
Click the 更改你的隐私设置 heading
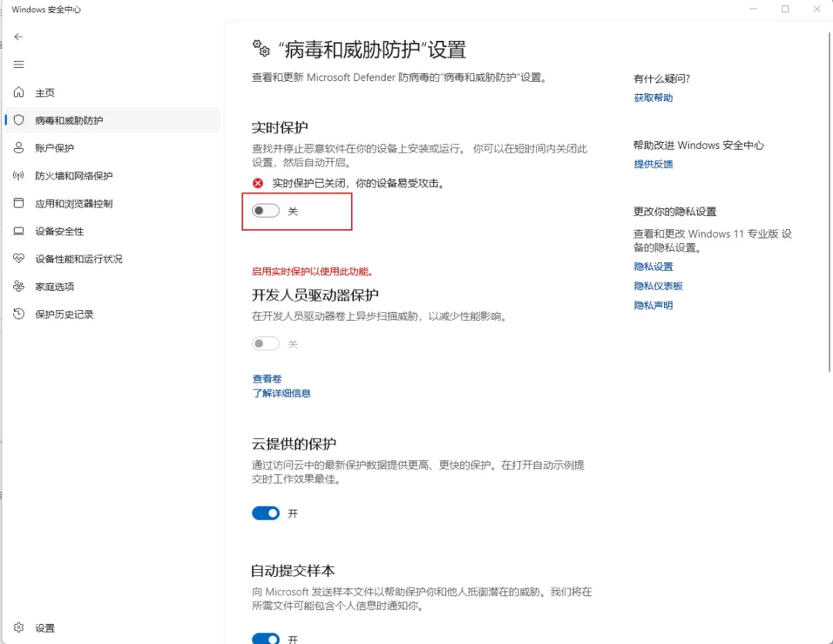pos(675,211)
